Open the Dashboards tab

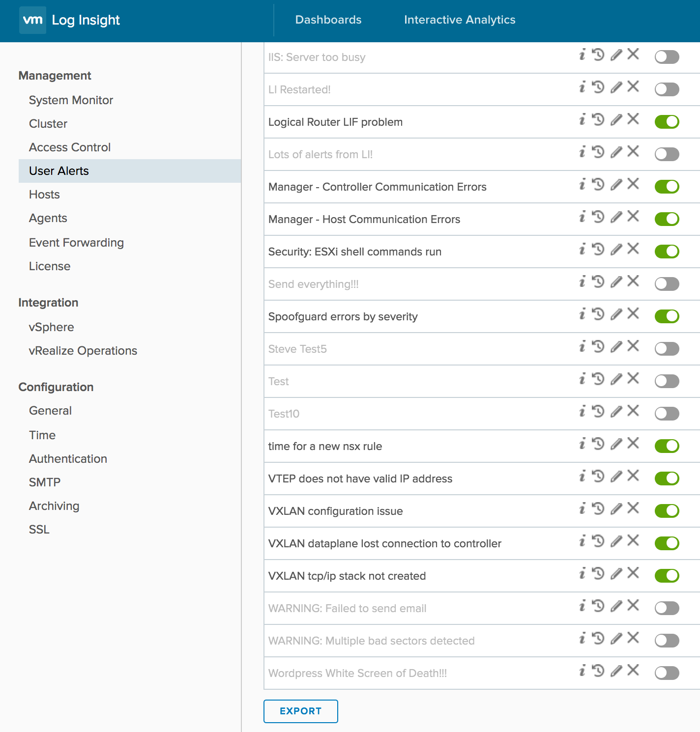(x=328, y=20)
